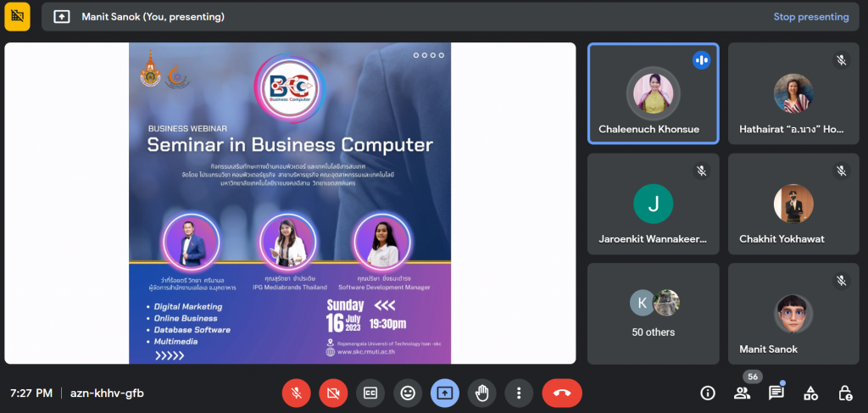Leave the call with red hang-up button
868x413 pixels.
562,393
